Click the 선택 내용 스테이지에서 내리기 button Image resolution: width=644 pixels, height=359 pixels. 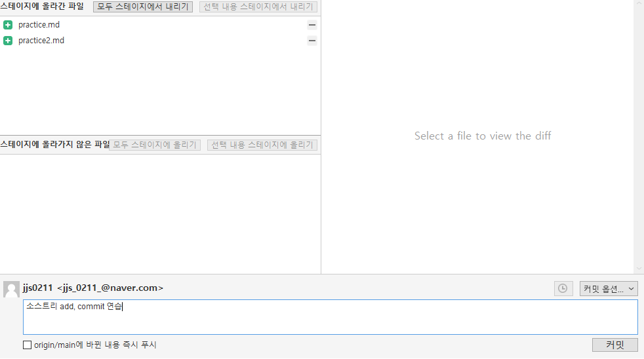tap(258, 7)
